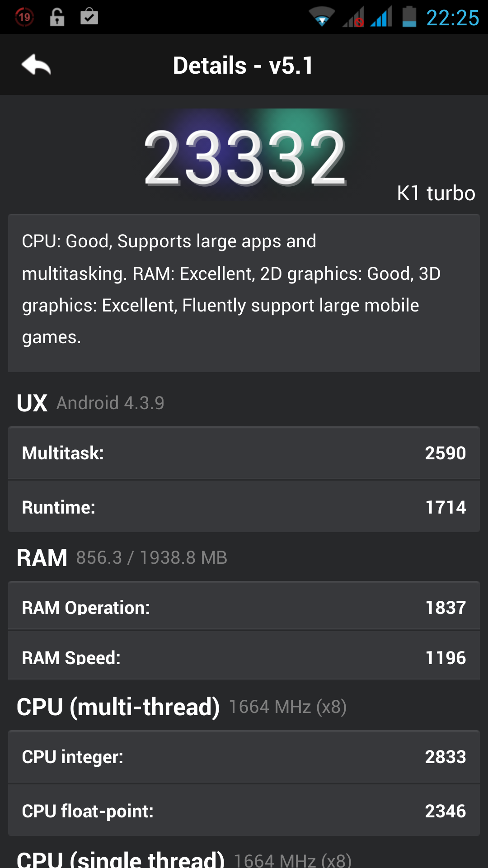Viewport: 488px width, 868px height.
Task: Tap the CPU (multi-thread) section header
Action: point(118,707)
